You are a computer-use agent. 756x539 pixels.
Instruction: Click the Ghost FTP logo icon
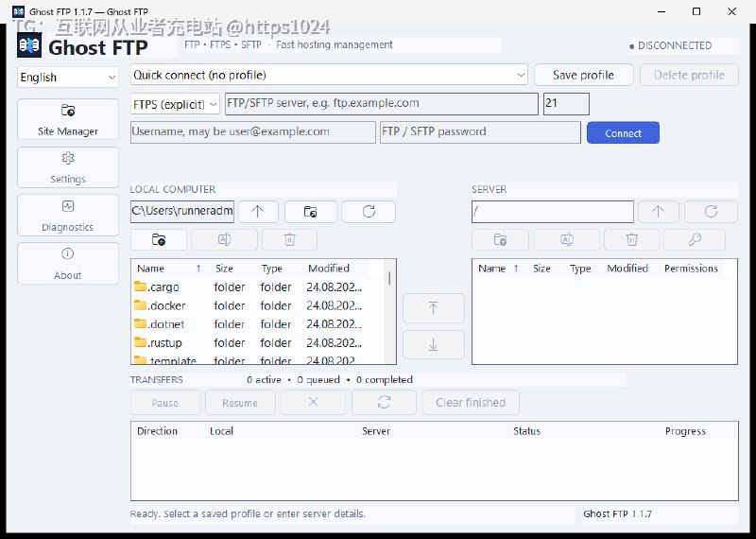tap(29, 45)
